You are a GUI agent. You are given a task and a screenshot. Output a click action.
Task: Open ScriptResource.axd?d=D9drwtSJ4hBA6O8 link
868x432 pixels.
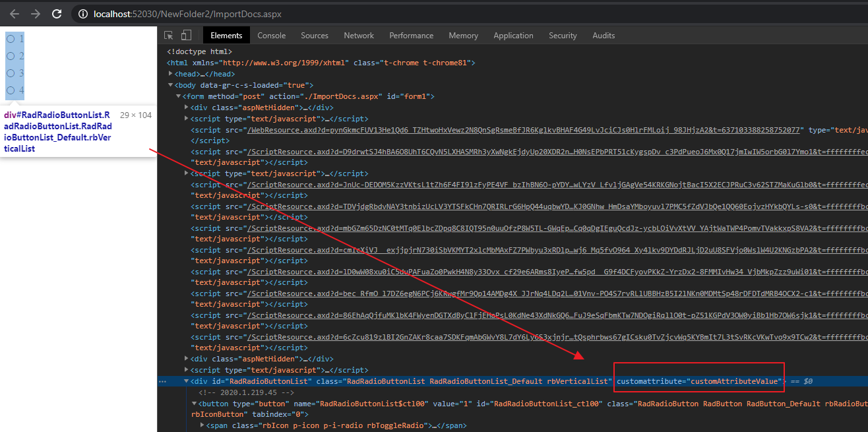[x=557, y=152]
